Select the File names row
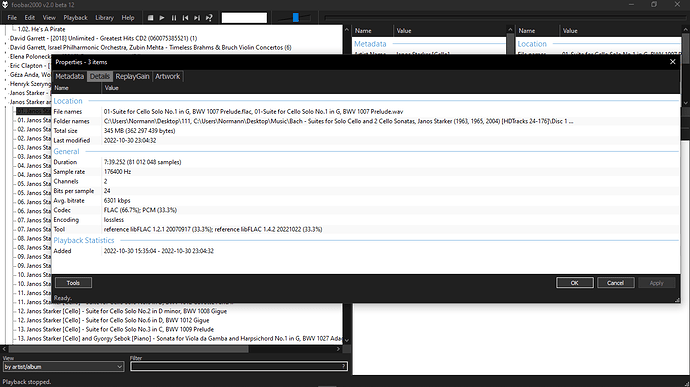The image size is (690, 387). point(366,112)
